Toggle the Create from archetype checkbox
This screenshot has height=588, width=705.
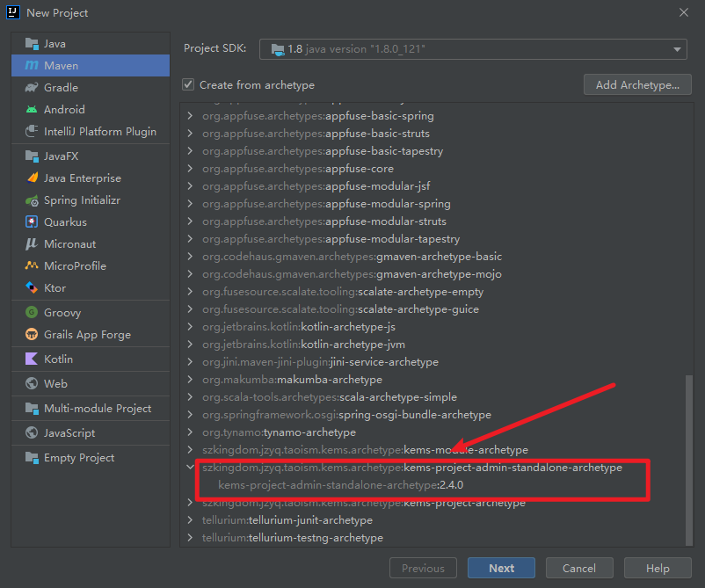coord(188,84)
